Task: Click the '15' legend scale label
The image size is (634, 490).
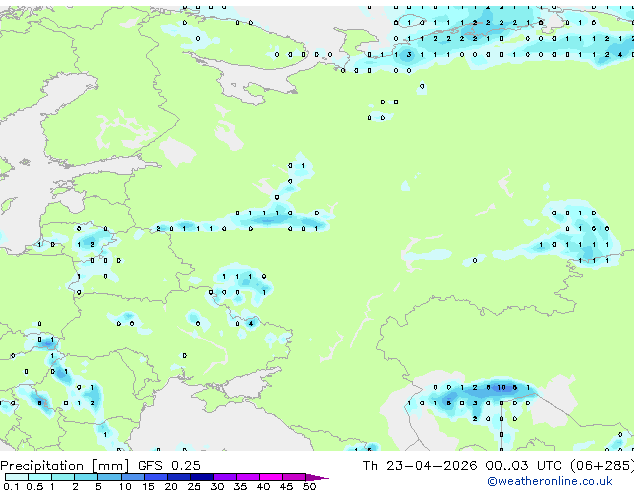Action: click(x=148, y=486)
